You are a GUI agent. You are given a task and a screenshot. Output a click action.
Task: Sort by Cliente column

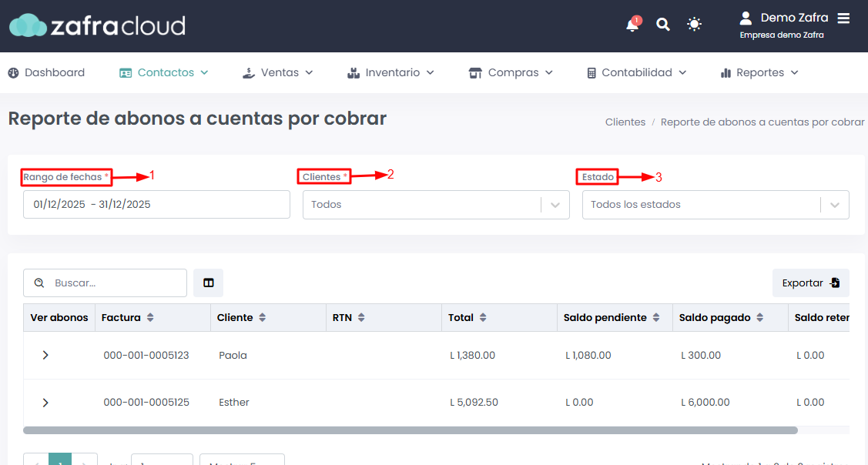click(263, 318)
